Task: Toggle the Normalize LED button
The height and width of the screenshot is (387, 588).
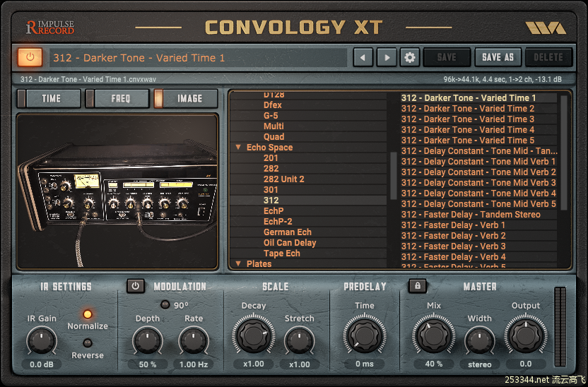Action: [x=88, y=314]
